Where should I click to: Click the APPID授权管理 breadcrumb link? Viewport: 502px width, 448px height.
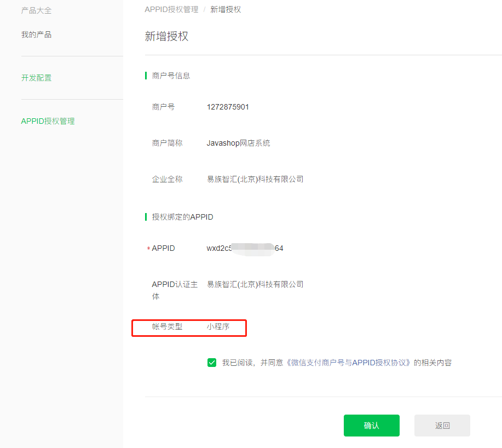171,10
